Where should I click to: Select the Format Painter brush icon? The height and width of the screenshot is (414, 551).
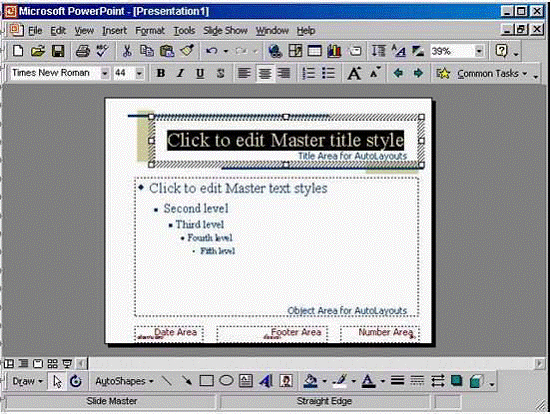(x=187, y=51)
